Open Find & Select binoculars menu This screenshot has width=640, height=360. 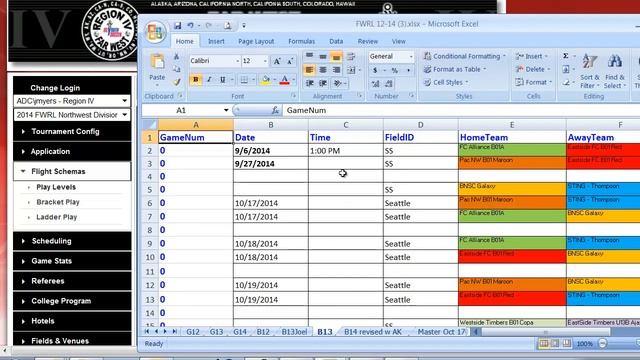[x=614, y=71]
